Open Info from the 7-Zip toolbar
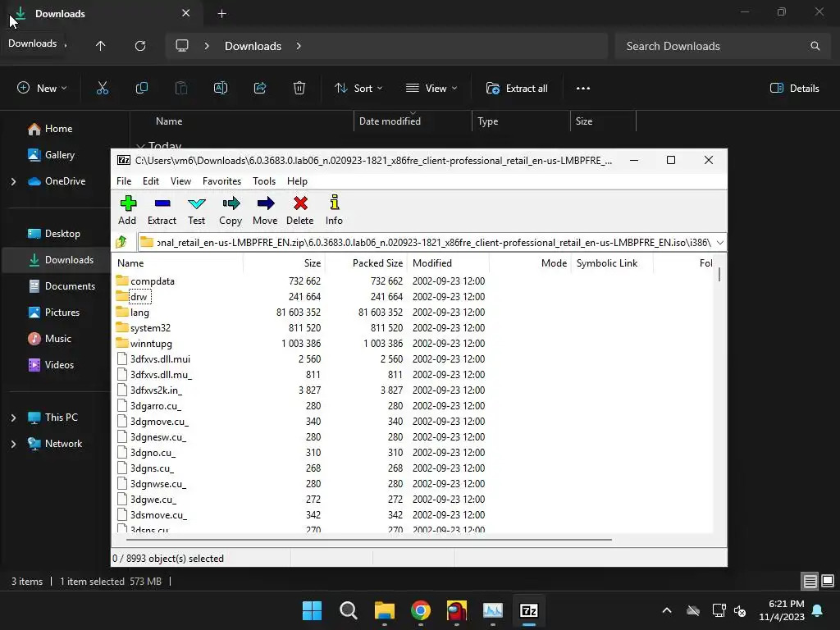The image size is (840, 630). pyautogui.click(x=335, y=203)
